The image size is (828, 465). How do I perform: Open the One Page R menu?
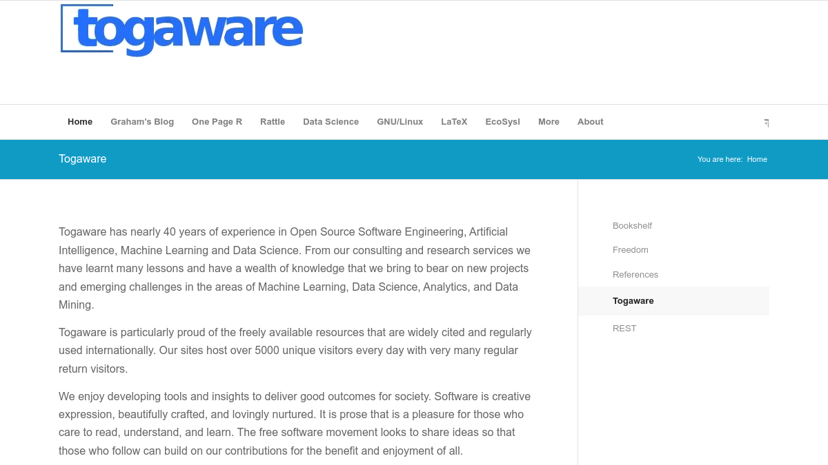217,122
